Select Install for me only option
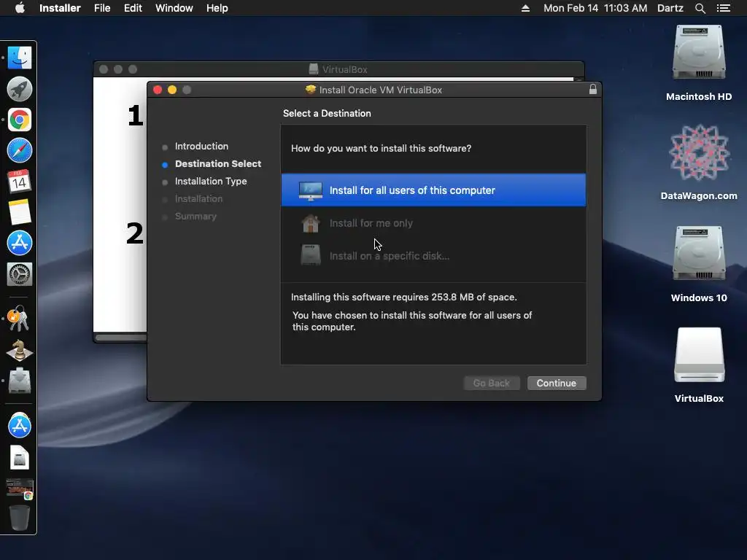 [x=433, y=223]
